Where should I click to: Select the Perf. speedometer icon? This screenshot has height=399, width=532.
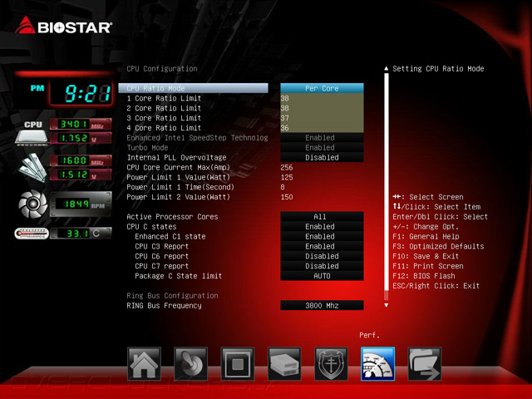tap(378, 364)
